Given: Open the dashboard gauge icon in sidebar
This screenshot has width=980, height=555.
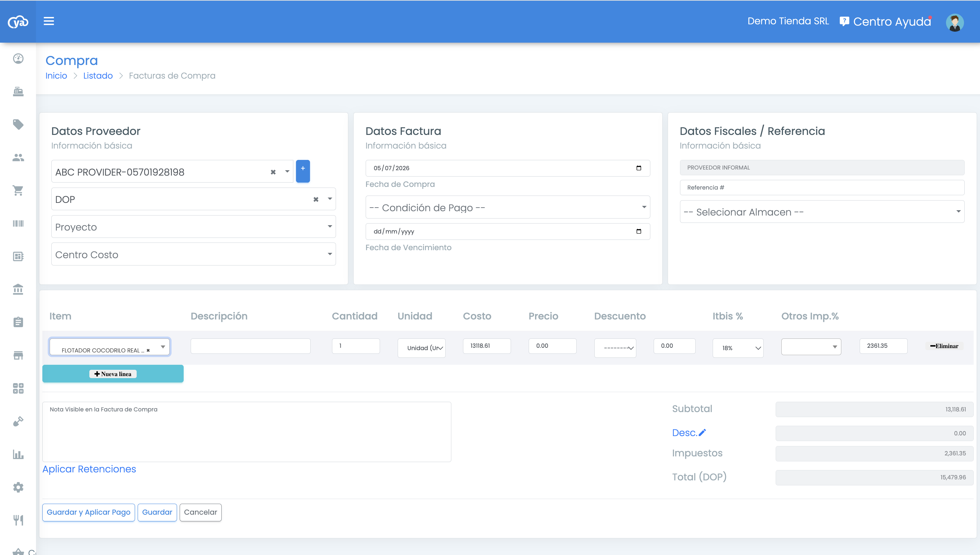Looking at the screenshot, I should coord(18,58).
